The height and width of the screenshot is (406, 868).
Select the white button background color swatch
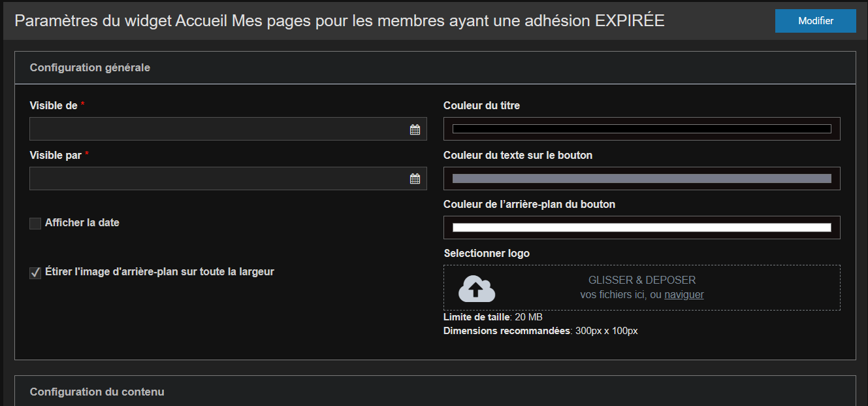tap(641, 228)
